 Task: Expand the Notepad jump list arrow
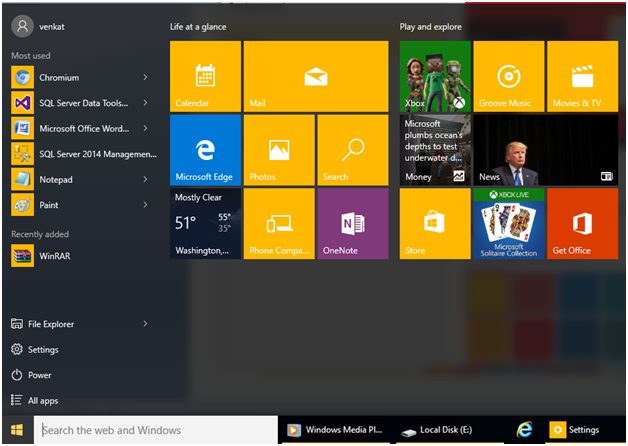145,179
